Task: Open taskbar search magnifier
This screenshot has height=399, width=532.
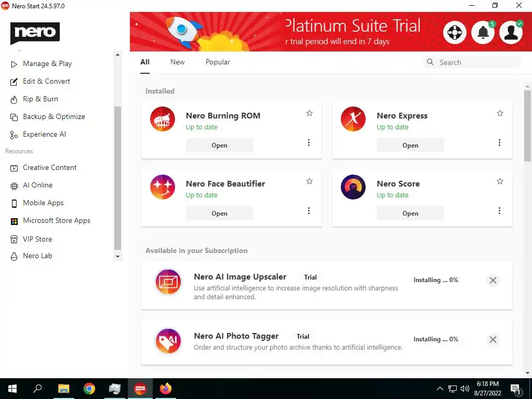Action: coord(37,389)
